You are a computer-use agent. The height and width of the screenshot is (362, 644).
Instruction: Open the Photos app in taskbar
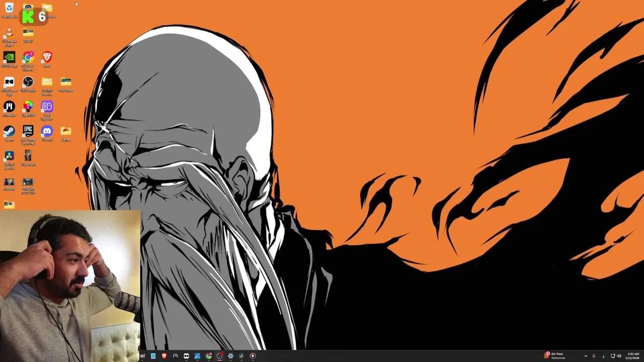coord(197,356)
